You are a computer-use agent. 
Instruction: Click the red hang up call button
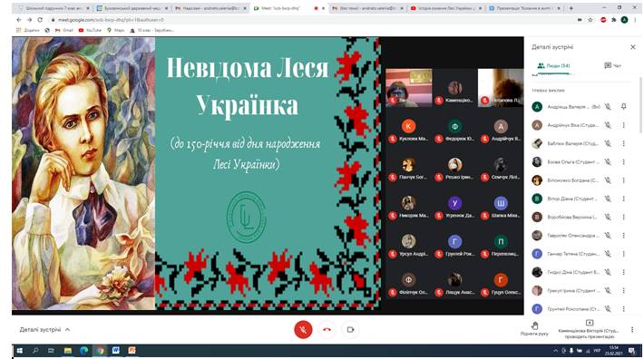click(x=327, y=329)
